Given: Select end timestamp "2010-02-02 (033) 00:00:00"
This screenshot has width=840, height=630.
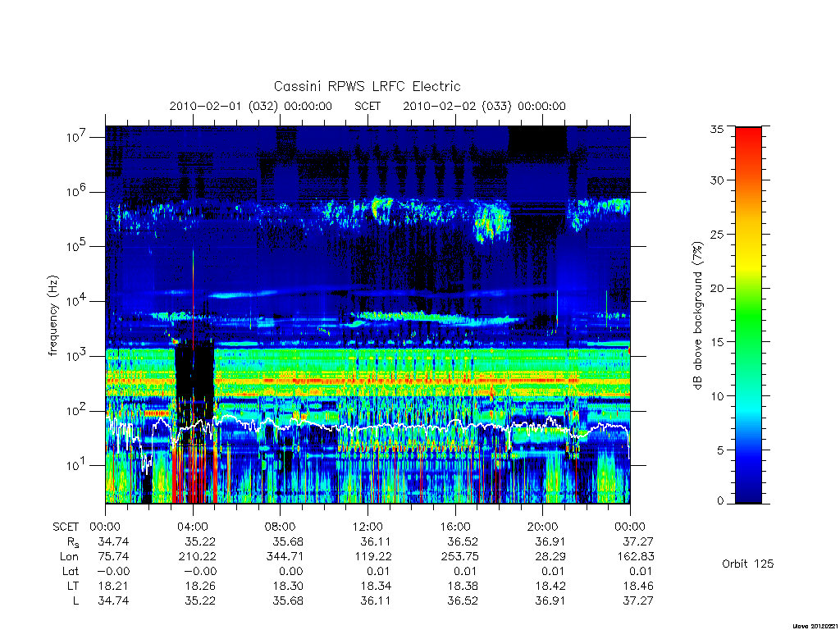Looking at the screenshot, I should [x=484, y=106].
